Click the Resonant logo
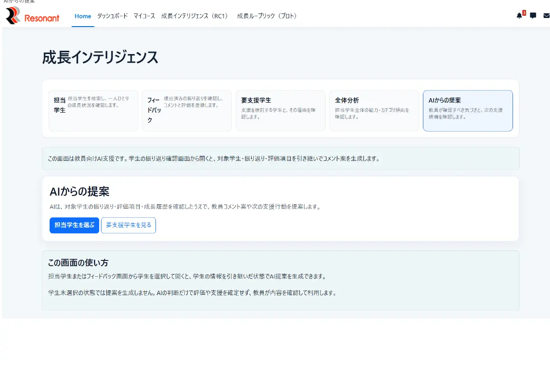 pos(32,16)
